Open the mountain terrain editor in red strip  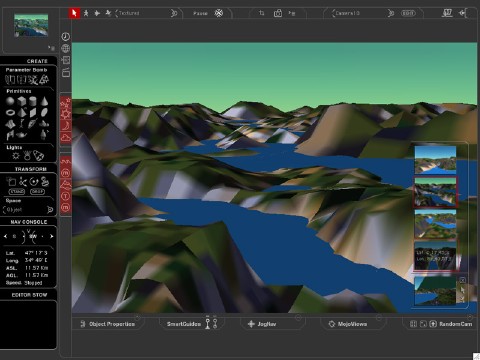(66, 184)
